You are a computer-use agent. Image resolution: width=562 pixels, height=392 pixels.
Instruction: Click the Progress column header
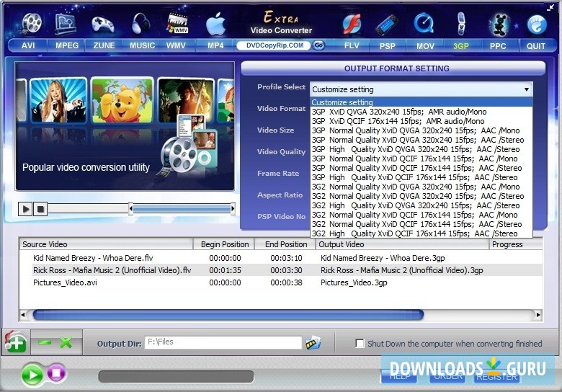tap(516, 244)
